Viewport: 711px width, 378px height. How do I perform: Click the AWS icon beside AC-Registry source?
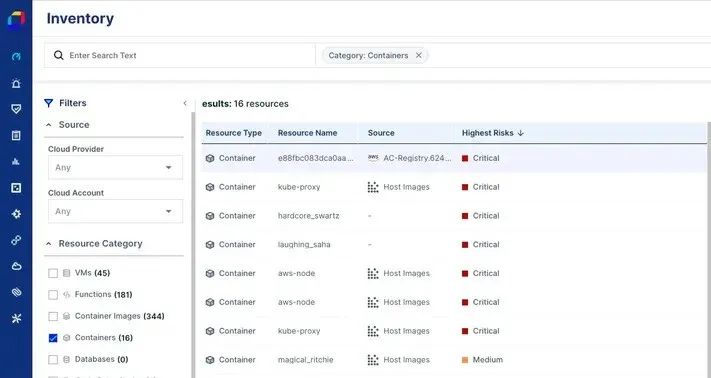373,158
